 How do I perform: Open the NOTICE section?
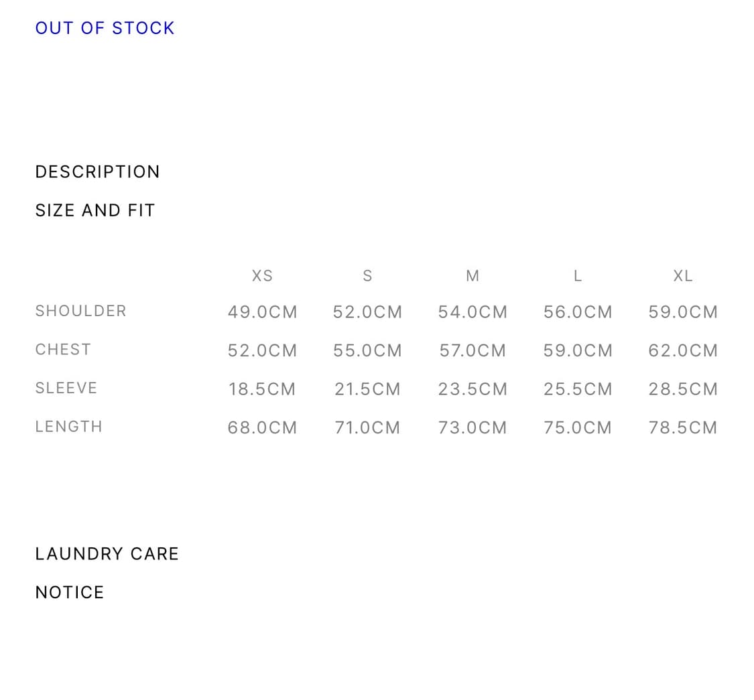point(69,593)
